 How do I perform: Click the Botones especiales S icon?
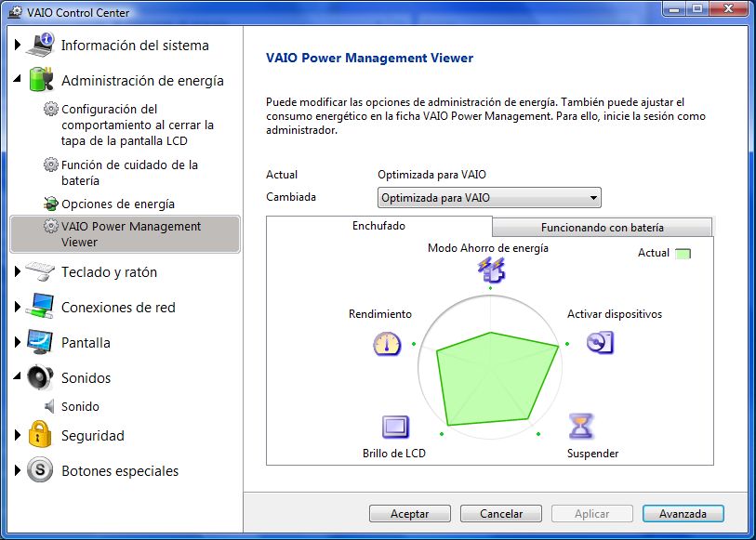[x=40, y=469]
